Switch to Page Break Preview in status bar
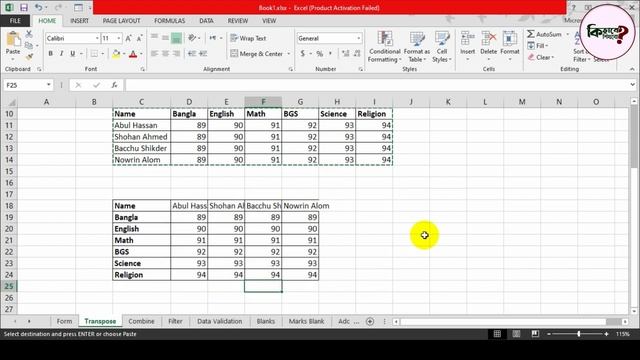Image resolution: width=640 pixels, height=360 pixels. pyautogui.click(x=535, y=334)
